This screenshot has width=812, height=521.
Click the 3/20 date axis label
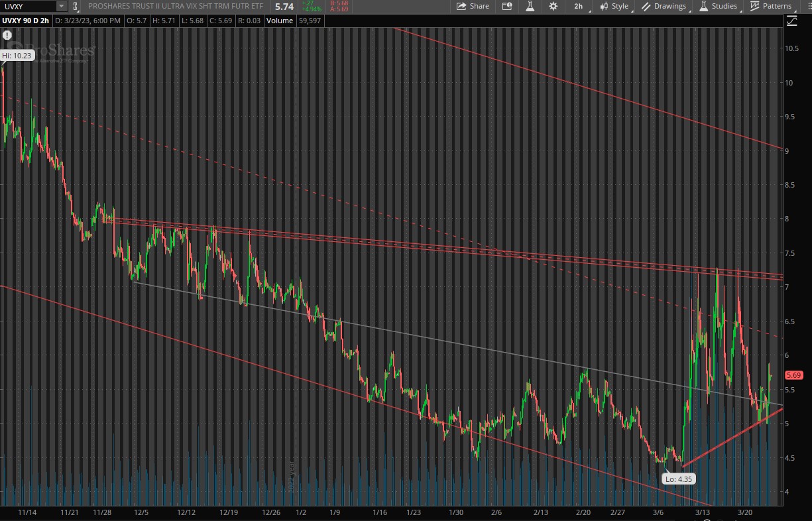coord(746,513)
